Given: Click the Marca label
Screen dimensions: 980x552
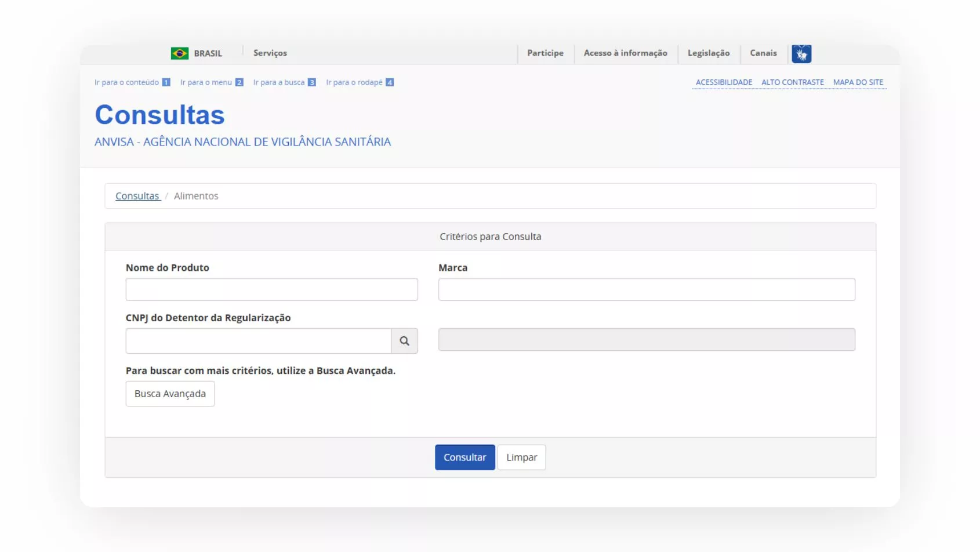Looking at the screenshot, I should (453, 268).
